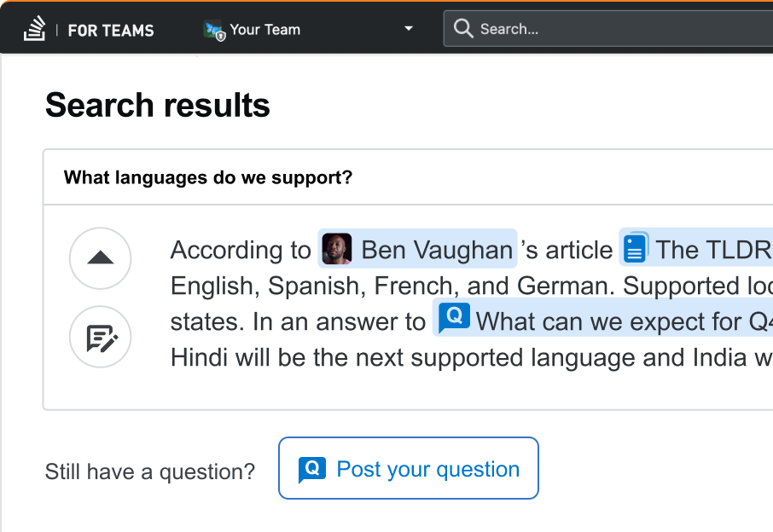The image size is (773, 532).
Task: Click the edit answer note icon
Action: point(100,337)
